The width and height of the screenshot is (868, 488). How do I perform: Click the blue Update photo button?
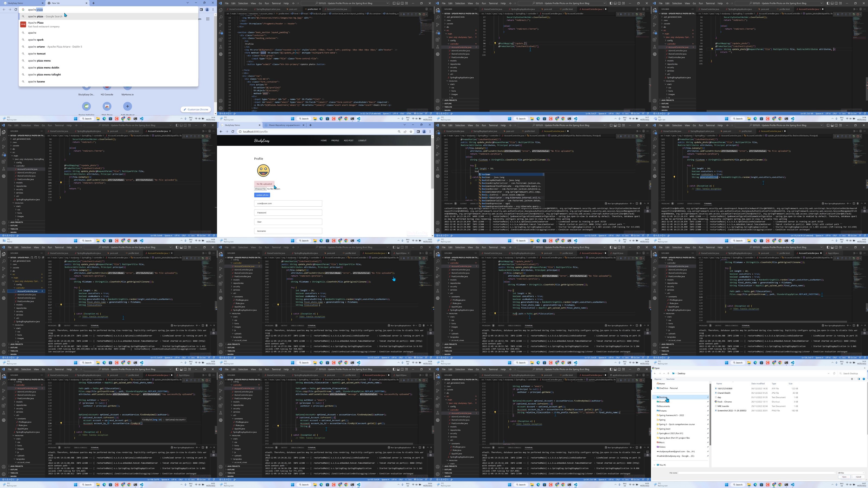[x=262, y=195]
